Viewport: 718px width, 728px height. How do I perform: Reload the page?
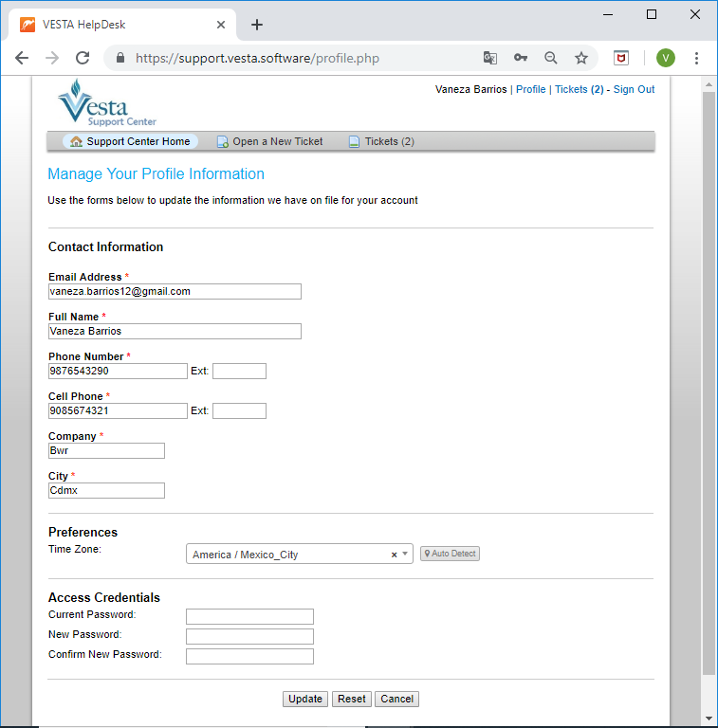tap(83, 58)
